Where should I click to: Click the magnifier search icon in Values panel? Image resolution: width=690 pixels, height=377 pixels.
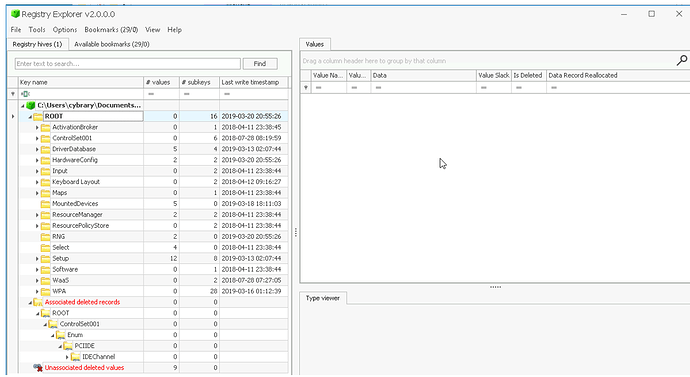[682, 60]
